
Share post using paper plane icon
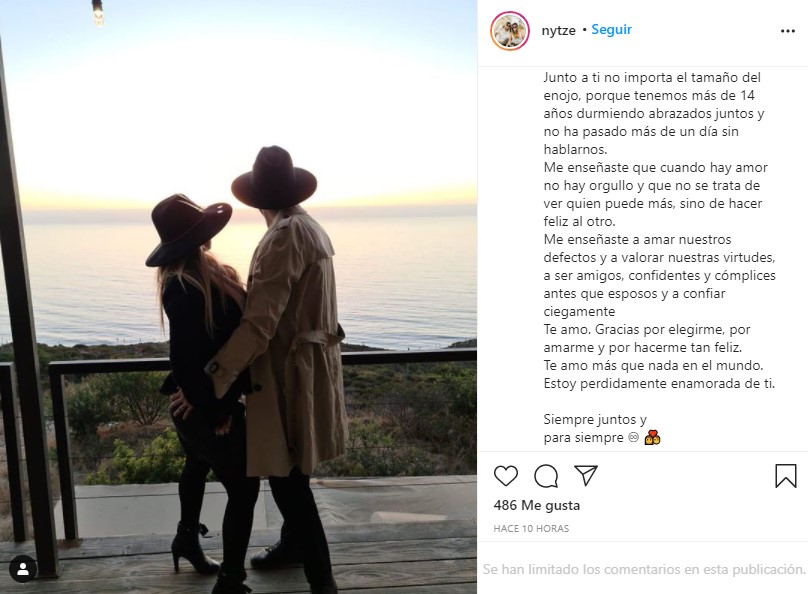pyautogui.click(x=586, y=475)
